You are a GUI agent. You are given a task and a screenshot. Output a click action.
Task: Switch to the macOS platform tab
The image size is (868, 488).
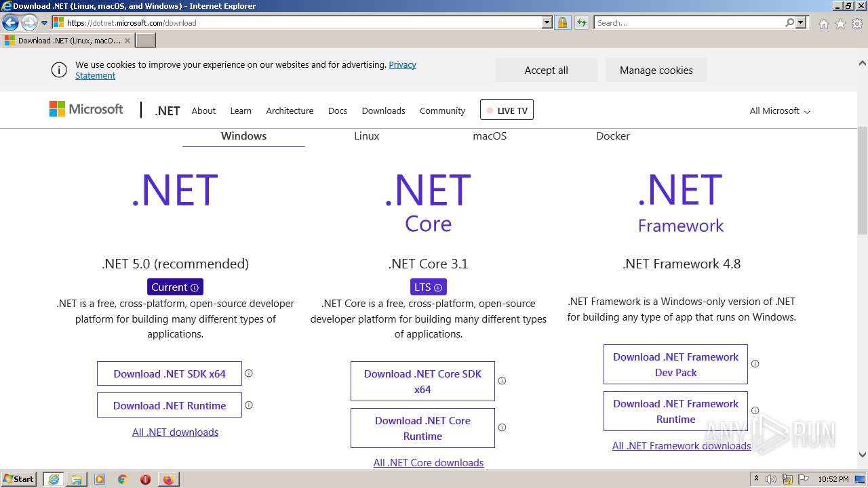490,136
